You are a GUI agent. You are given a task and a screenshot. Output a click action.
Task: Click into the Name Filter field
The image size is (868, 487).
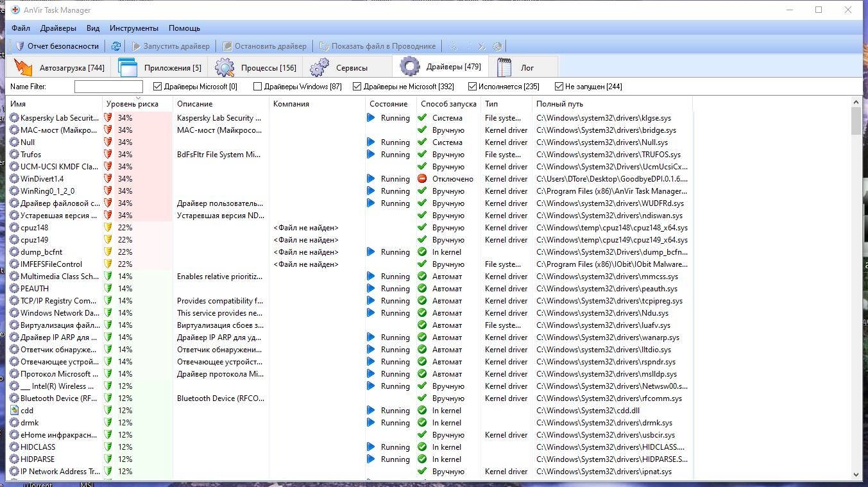pyautogui.click(x=108, y=87)
